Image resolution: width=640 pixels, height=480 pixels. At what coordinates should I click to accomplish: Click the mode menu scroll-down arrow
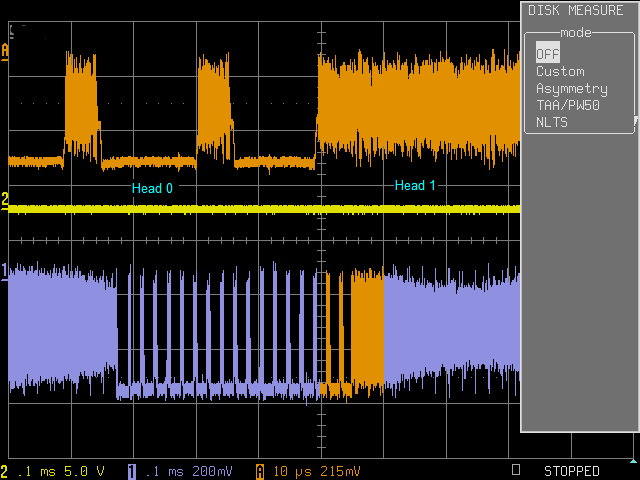tap(636, 121)
